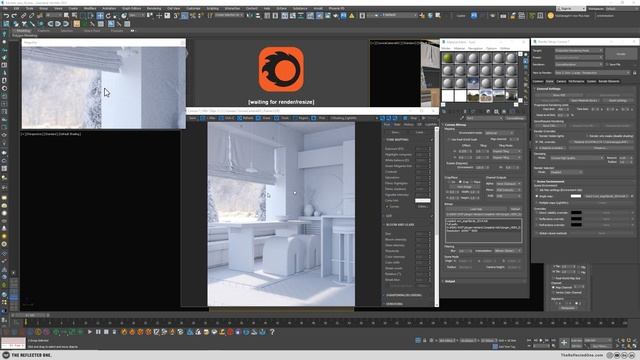Open the View to Render dropdown
This screenshot has height=360, width=640.
tap(592, 73)
